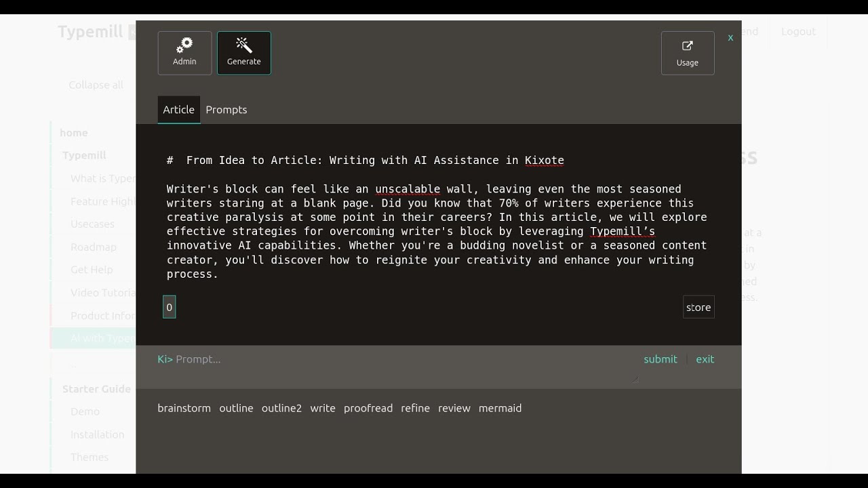This screenshot has height=488, width=868.
Task: Run the outline2 command
Action: (x=281, y=408)
